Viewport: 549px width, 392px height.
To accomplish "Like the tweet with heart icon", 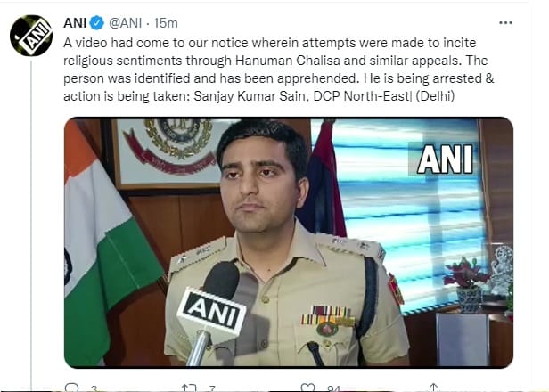I will coord(307,387).
